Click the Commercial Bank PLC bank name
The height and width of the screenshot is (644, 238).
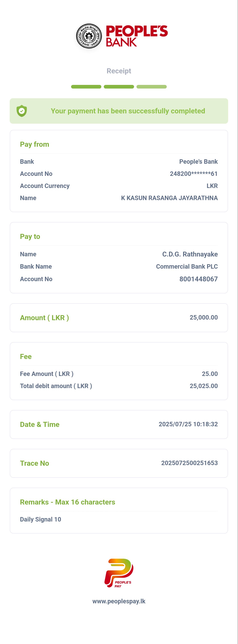(x=187, y=266)
